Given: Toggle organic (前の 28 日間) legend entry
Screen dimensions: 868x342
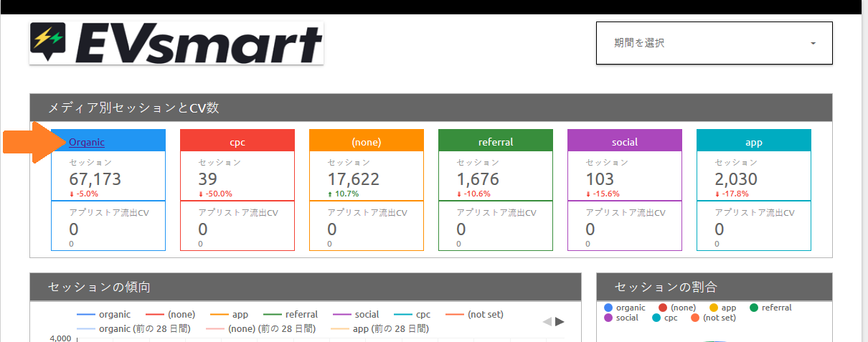Looking at the screenshot, I should click(136, 328).
